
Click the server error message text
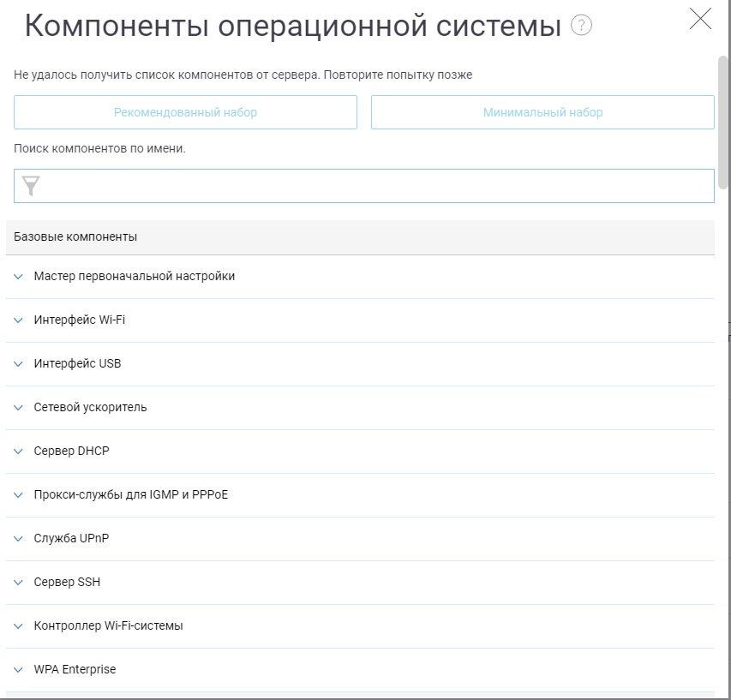coord(243,75)
